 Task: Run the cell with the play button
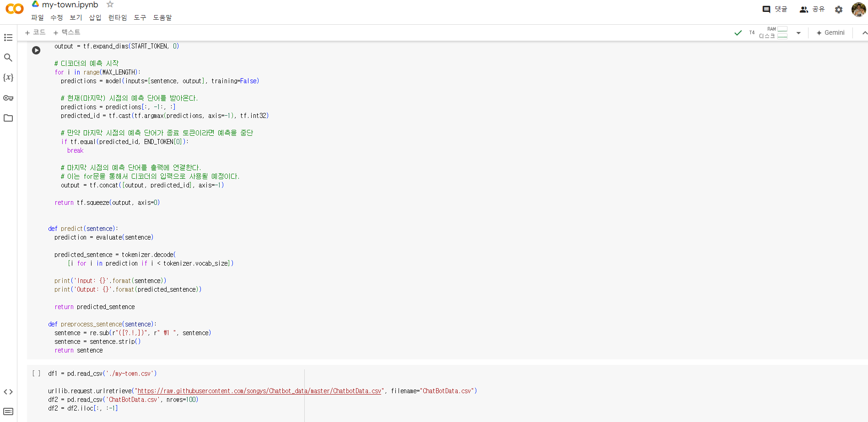36,50
